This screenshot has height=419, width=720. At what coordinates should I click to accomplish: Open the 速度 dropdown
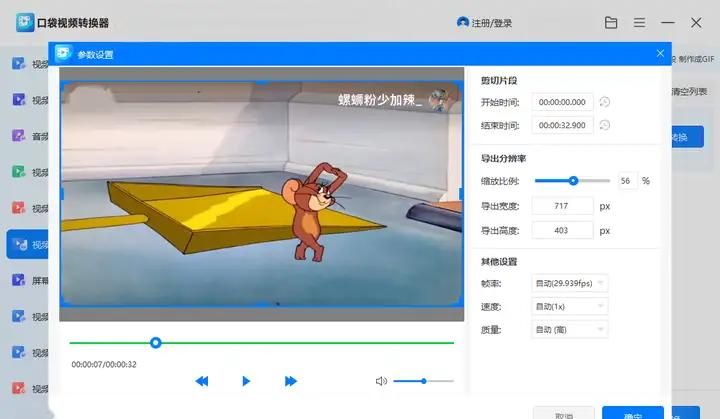pos(569,306)
